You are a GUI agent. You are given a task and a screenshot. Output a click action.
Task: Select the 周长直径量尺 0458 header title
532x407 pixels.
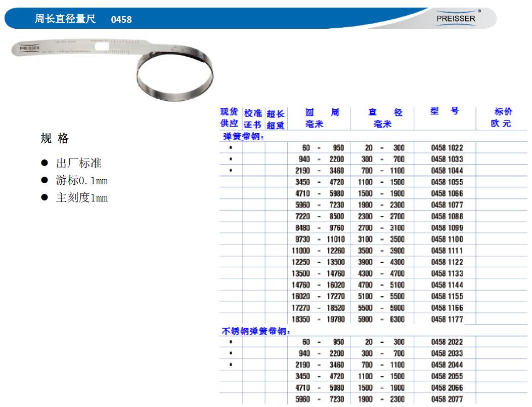[x=83, y=19]
